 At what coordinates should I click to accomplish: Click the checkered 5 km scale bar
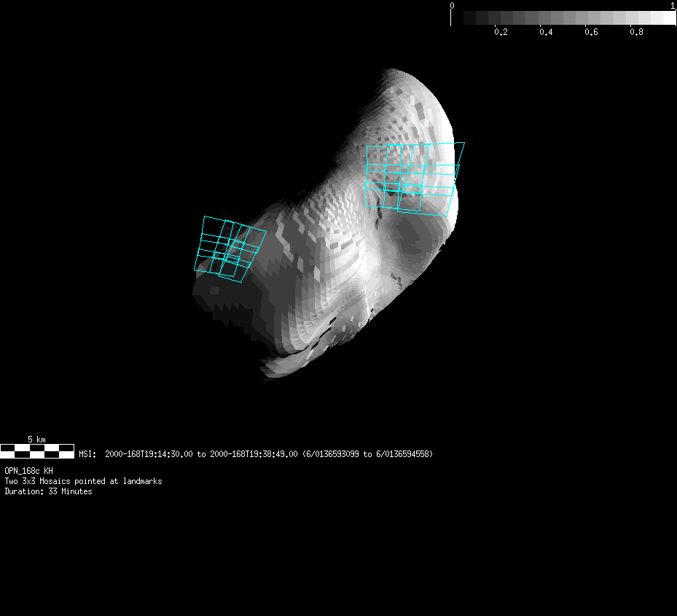tap(37, 451)
